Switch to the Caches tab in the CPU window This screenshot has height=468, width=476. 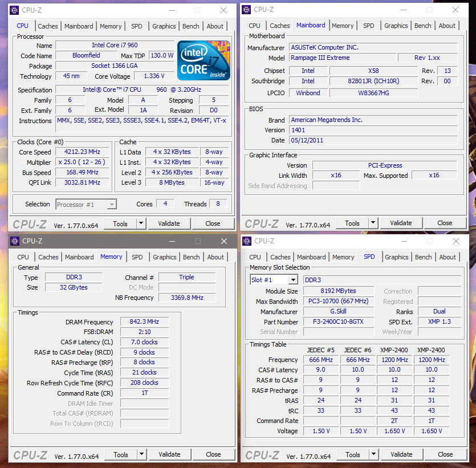coord(48,26)
